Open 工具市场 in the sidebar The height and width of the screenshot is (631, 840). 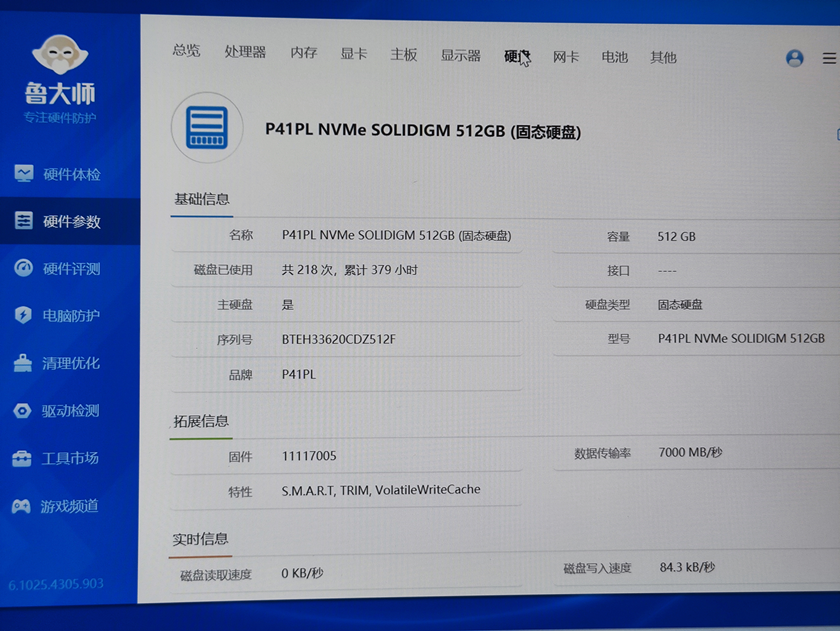click(70, 458)
